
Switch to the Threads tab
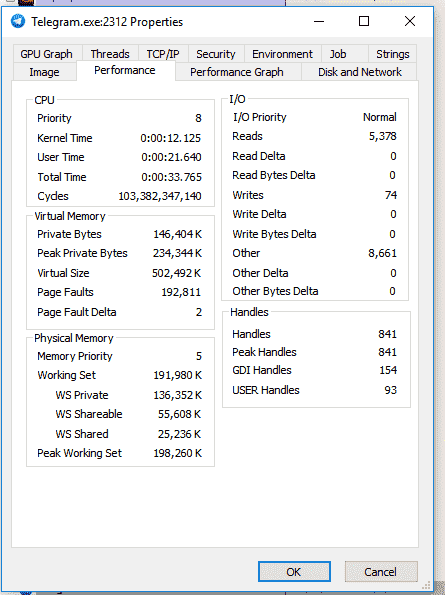click(x=110, y=54)
